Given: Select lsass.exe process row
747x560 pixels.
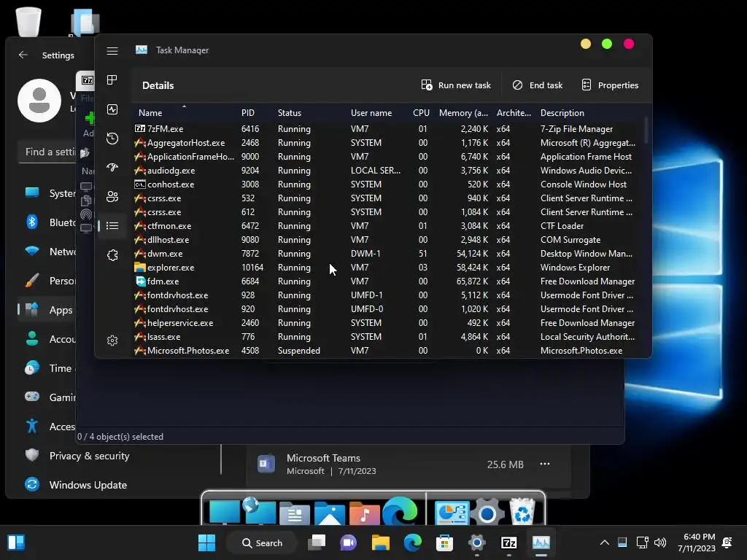Looking at the screenshot, I should [387, 337].
